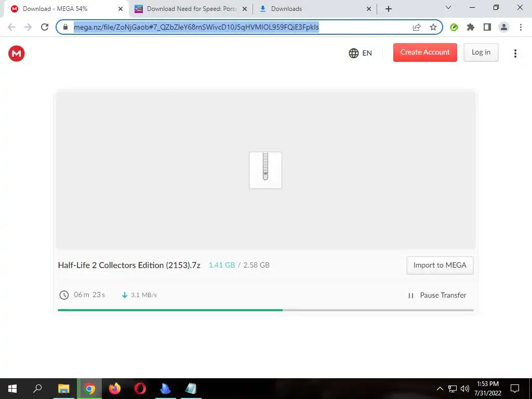The width and height of the screenshot is (532, 399).
Task: Click the Log in button
Action: pos(481,52)
